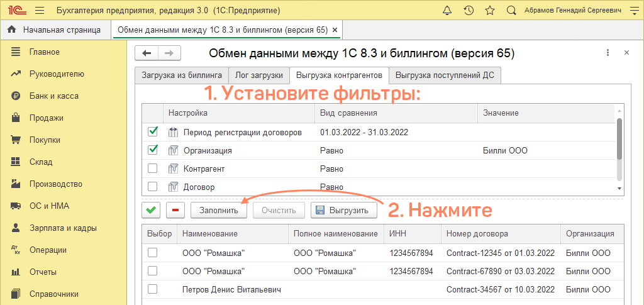This screenshot has height=305, width=644.
Task: Click red minus deselect-all button
Action: point(175,210)
